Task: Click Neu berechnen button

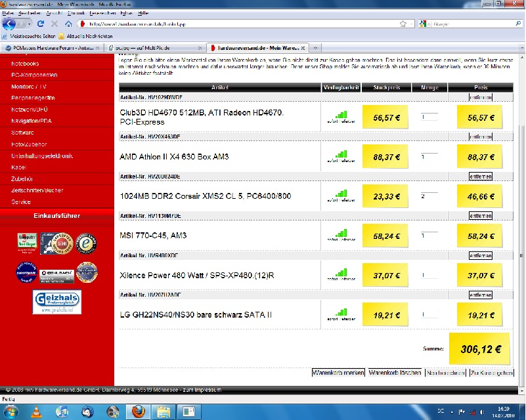Action: click(x=445, y=372)
